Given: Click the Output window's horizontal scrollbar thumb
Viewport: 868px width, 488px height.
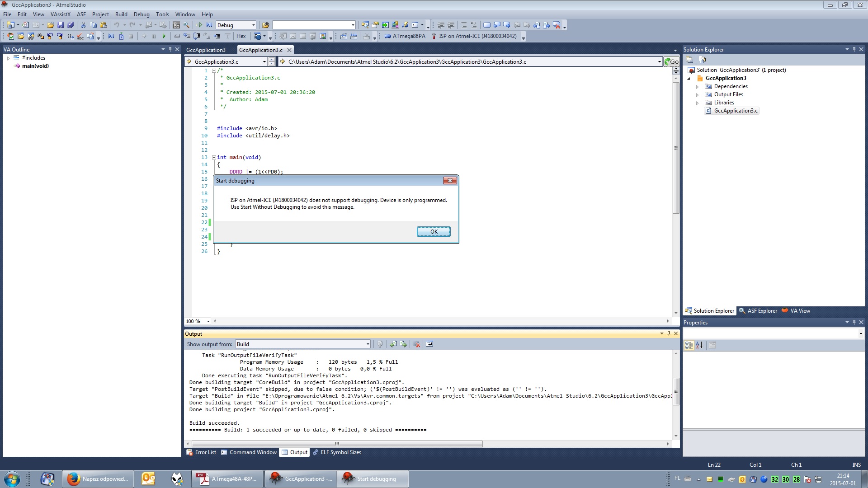Looking at the screenshot, I should 337,444.
